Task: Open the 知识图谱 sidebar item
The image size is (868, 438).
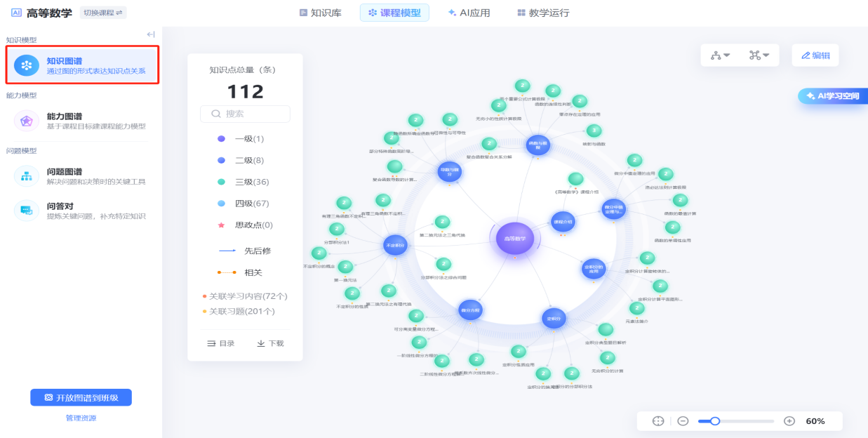Action: pyautogui.click(x=81, y=65)
